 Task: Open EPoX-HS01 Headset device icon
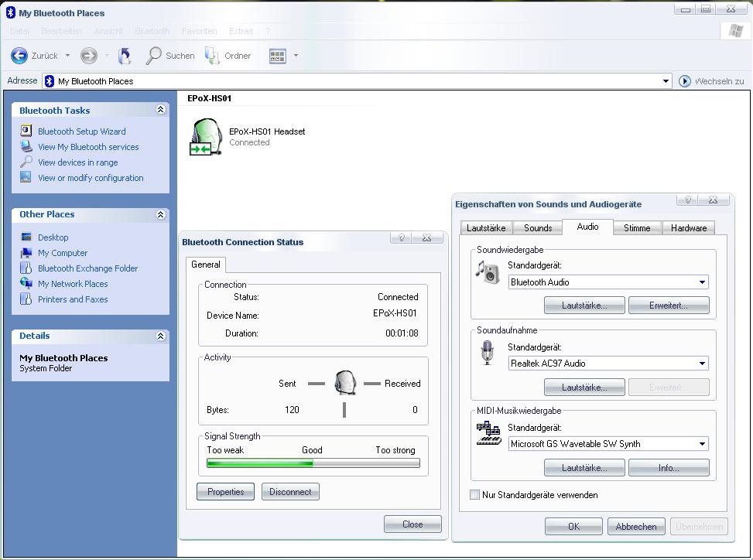[x=206, y=137]
